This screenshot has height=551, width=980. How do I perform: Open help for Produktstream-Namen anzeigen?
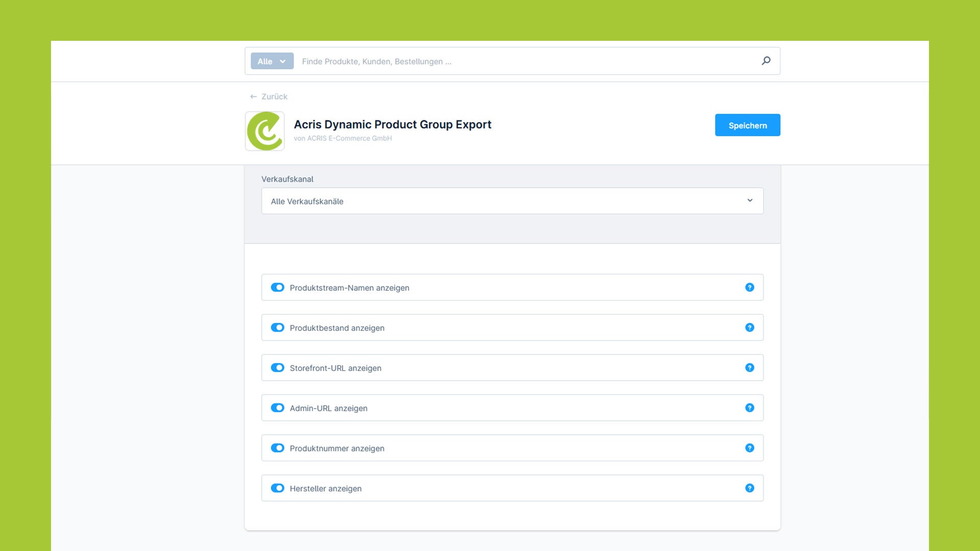749,287
